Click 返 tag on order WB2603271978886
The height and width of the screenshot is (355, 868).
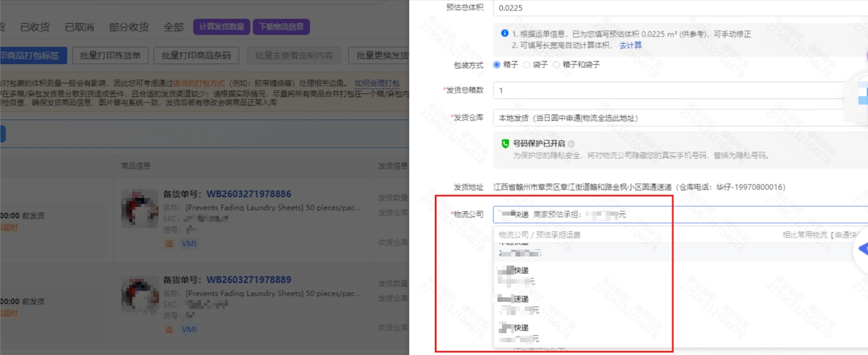(x=169, y=243)
